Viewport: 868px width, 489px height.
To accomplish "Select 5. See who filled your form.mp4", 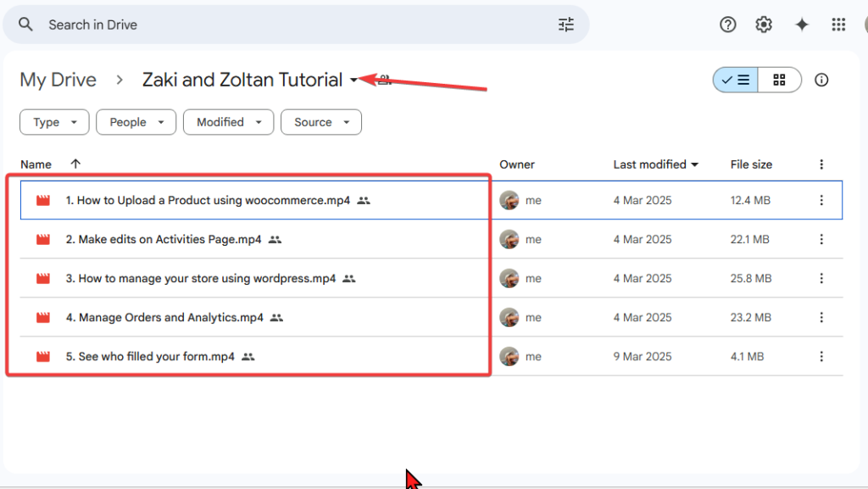I will pos(151,357).
